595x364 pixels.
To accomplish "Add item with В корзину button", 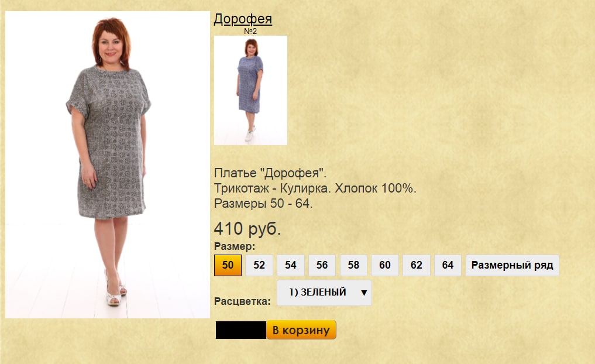I will point(301,330).
